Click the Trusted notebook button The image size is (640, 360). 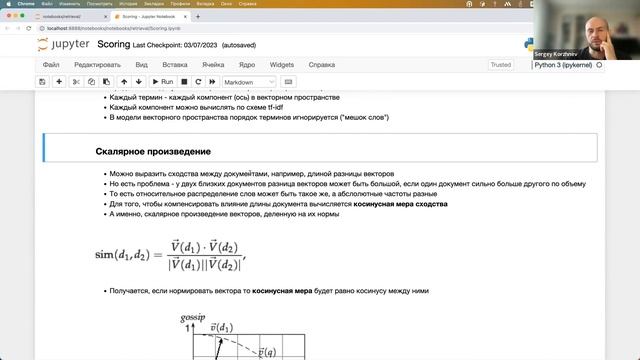pyautogui.click(x=500, y=65)
